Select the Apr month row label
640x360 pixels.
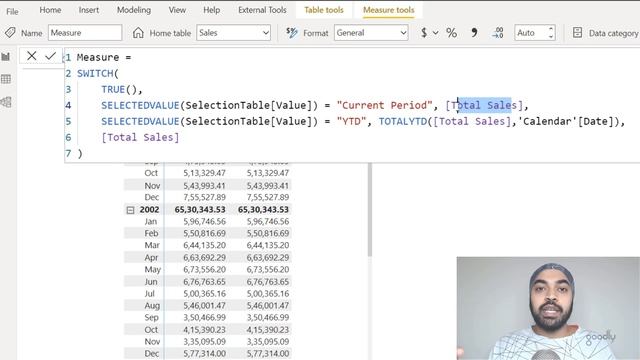[x=151, y=258]
